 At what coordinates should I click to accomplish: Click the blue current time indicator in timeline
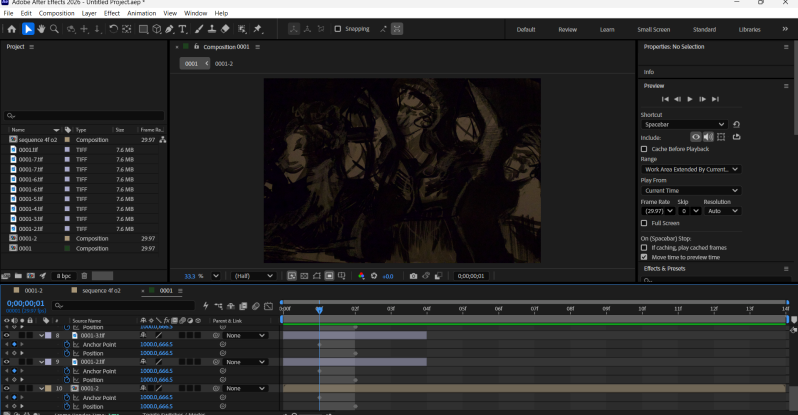(x=319, y=309)
